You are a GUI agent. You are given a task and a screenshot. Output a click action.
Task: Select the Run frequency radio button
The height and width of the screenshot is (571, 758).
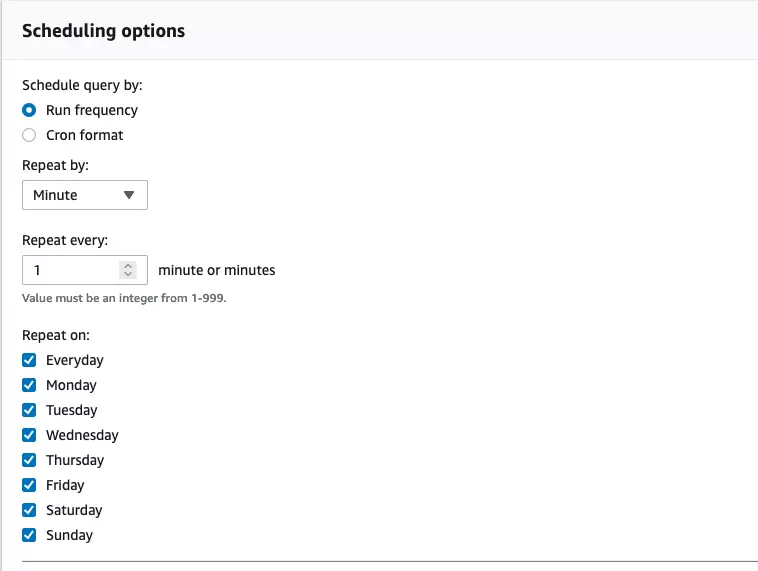[29, 110]
